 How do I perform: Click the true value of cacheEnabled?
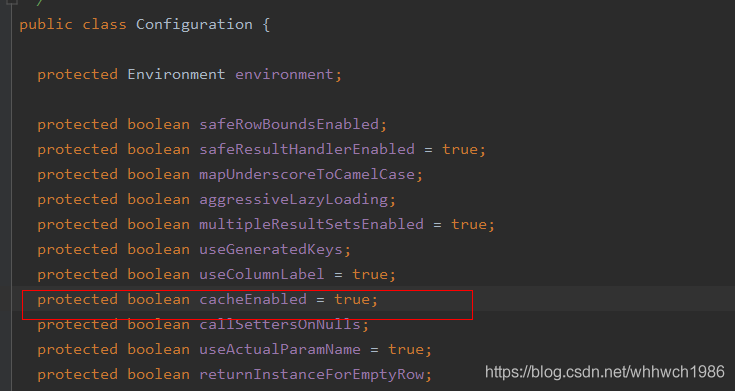[x=352, y=299]
